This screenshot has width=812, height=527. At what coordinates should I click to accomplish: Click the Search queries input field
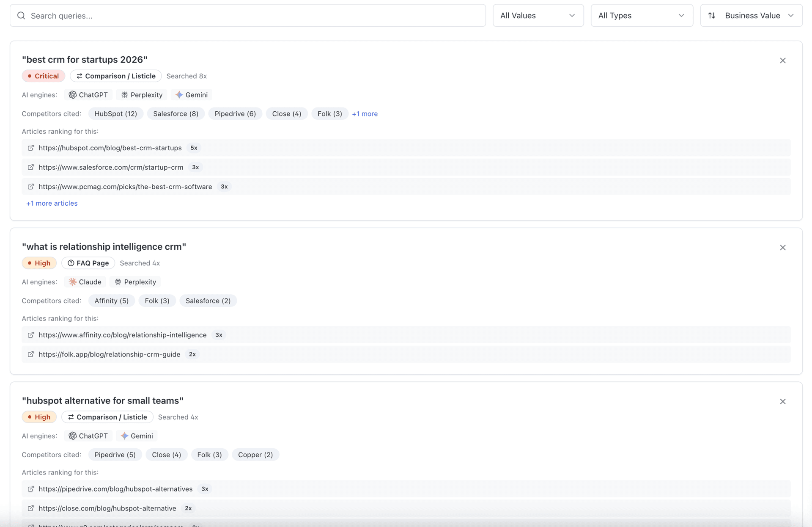[254, 16]
